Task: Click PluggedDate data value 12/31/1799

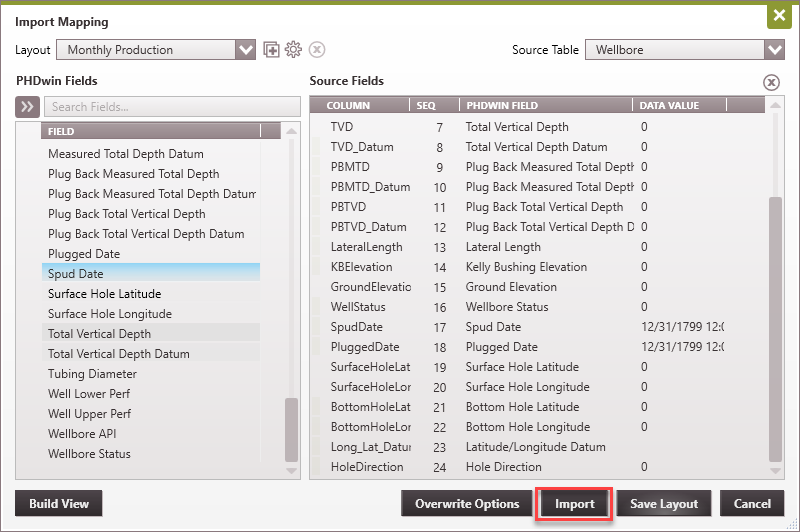Action: (683, 347)
